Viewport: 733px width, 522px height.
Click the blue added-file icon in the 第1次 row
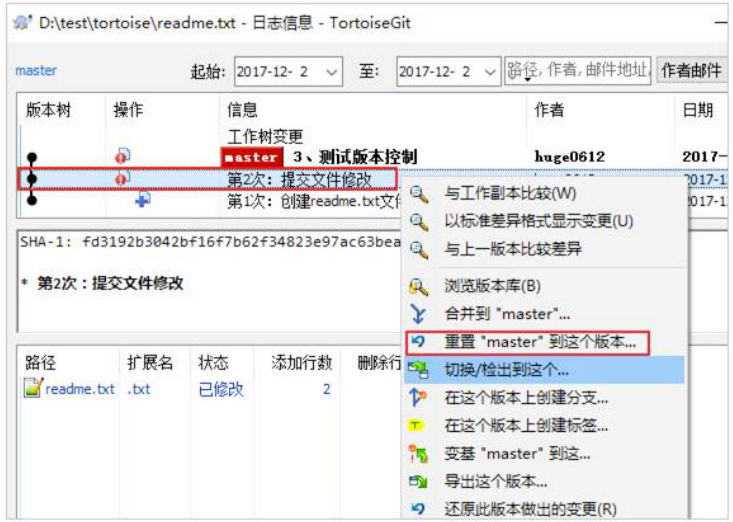[x=143, y=200]
